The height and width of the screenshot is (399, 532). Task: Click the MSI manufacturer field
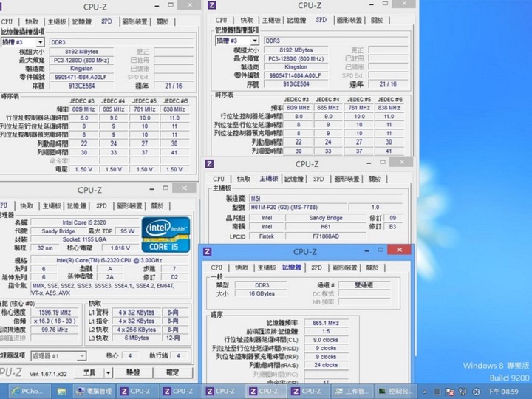pyautogui.click(x=326, y=199)
